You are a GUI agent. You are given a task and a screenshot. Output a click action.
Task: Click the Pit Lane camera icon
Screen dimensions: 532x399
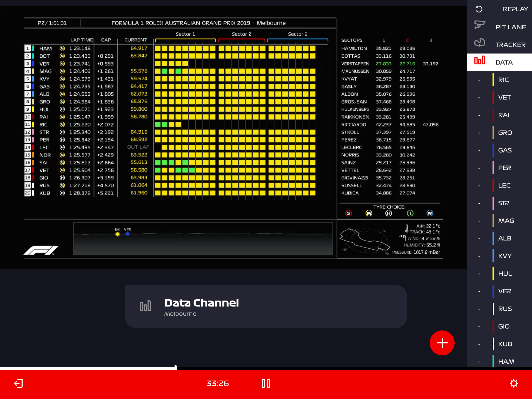[x=480, y=25]
